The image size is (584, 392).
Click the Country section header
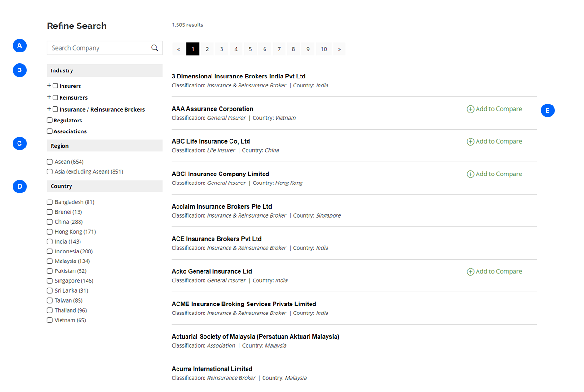tap(105, 186)
